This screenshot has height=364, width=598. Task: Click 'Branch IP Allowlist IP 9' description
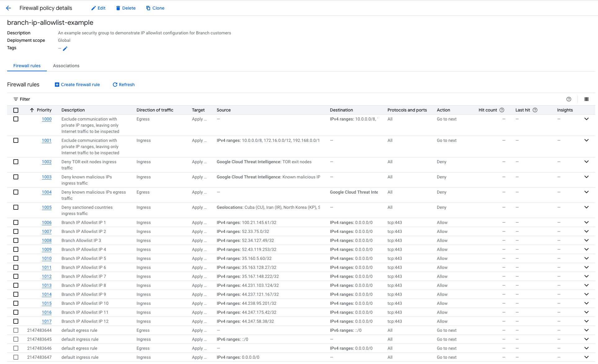(x=84, y=294)
